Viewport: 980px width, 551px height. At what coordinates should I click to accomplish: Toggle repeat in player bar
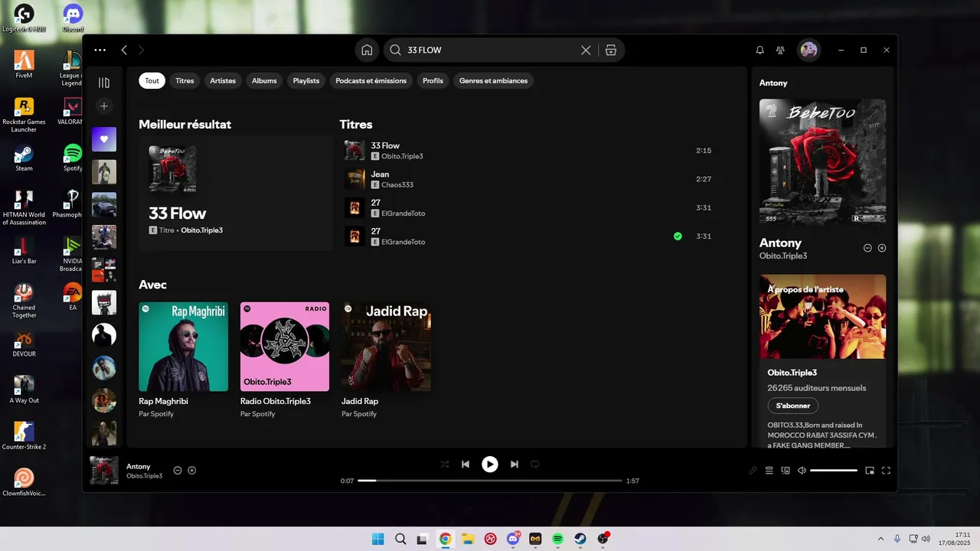click(x=535, y=465)
